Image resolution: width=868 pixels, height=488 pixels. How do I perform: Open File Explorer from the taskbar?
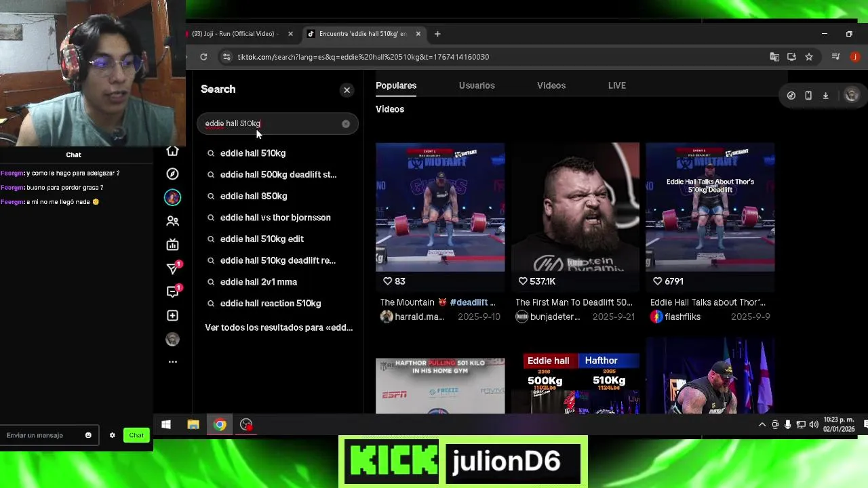(x=193, y=425)
